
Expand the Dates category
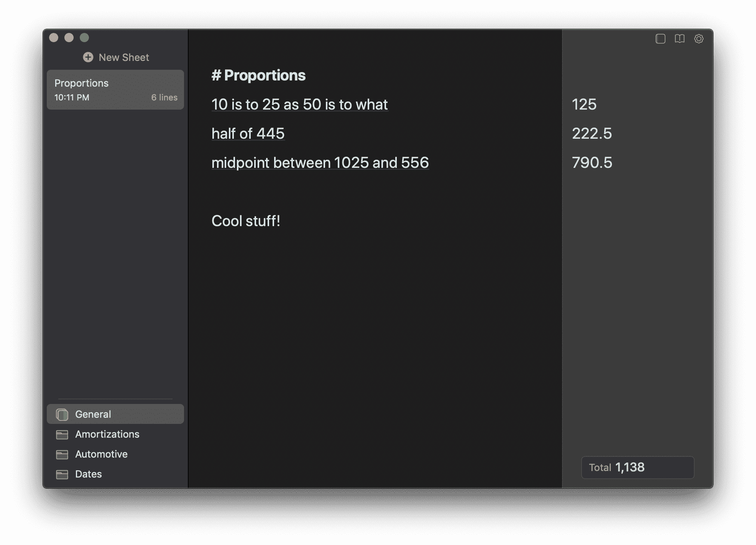[x=87, y=473]
